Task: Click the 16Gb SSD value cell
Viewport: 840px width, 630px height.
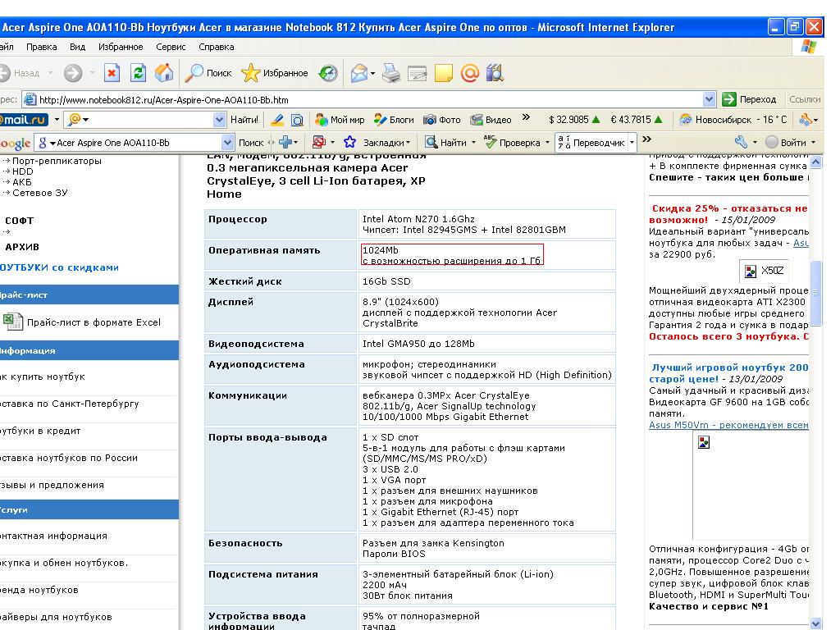Action: point(487,281)
